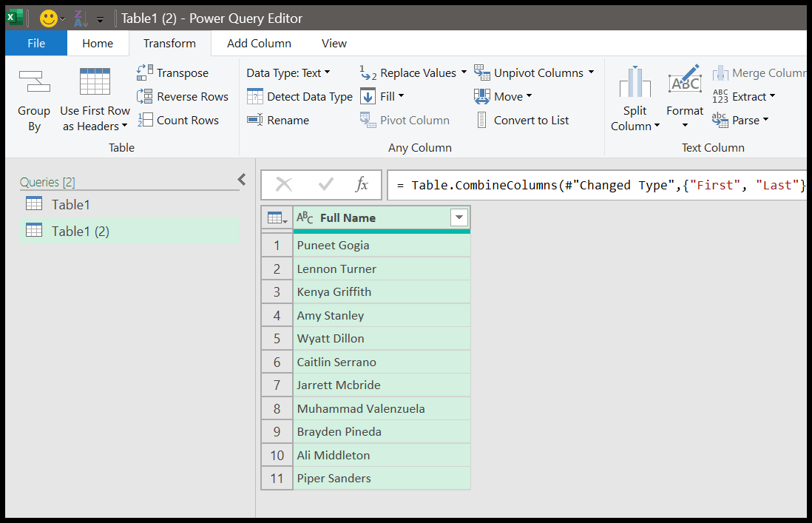Expand the Extract dropdown arrow
This screenshot has width=812, height=523.
pos(773,96)
